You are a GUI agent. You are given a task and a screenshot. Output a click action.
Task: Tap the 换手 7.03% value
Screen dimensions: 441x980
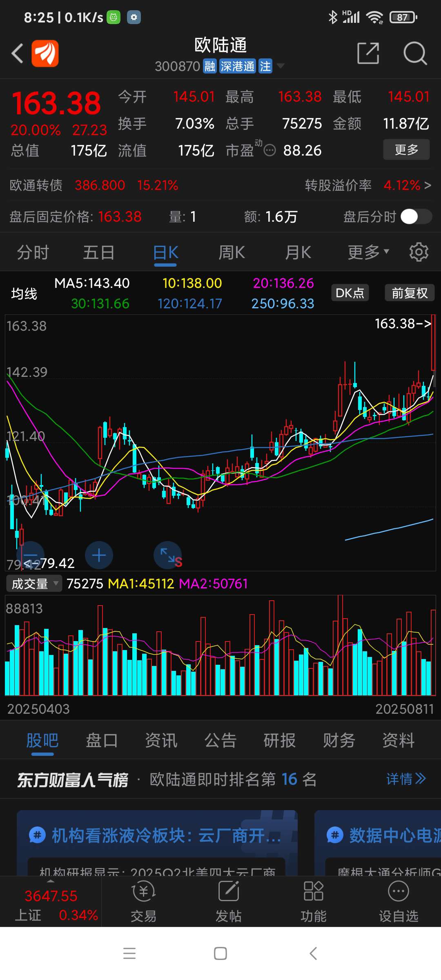195,123
